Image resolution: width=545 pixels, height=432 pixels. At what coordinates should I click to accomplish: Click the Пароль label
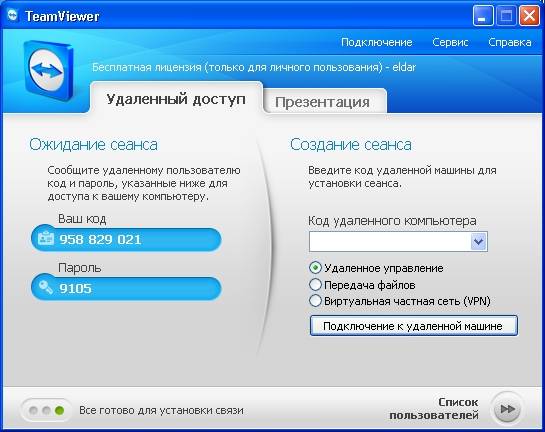80,268
